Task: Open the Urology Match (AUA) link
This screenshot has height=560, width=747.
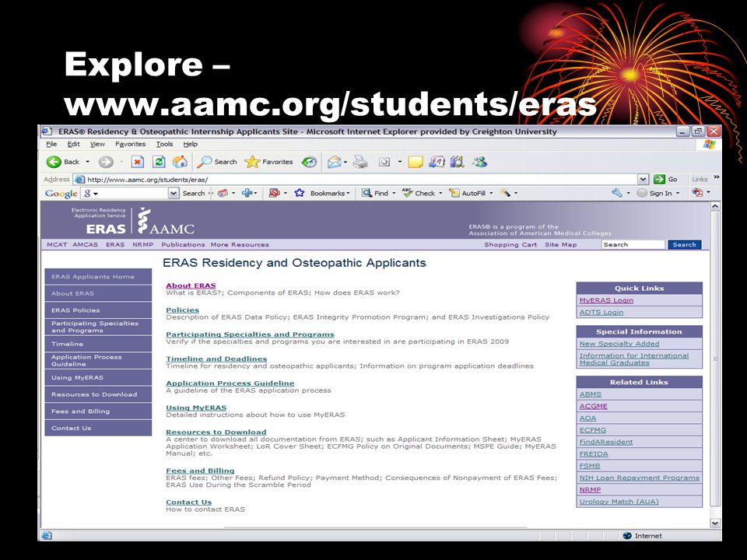Action: [619, 502]
